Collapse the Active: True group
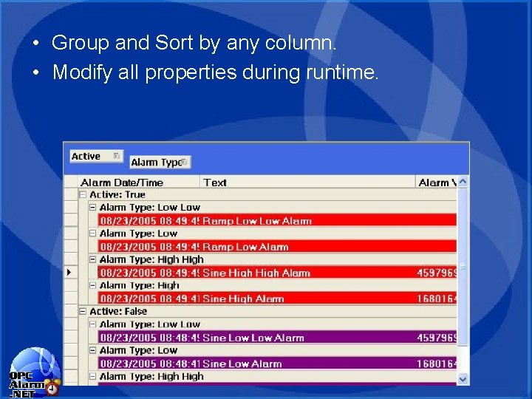This screenshot has height=399, width=532. tap(83, 194)
